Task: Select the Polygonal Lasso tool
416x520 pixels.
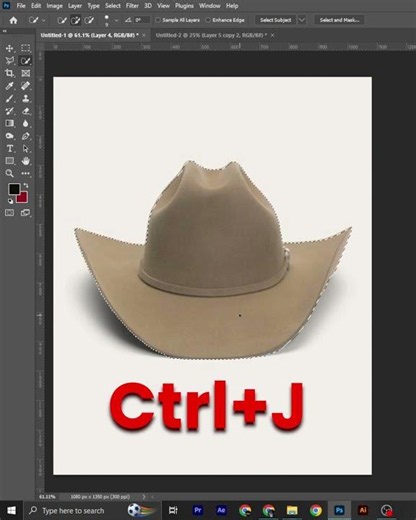Action: (9, 61)
